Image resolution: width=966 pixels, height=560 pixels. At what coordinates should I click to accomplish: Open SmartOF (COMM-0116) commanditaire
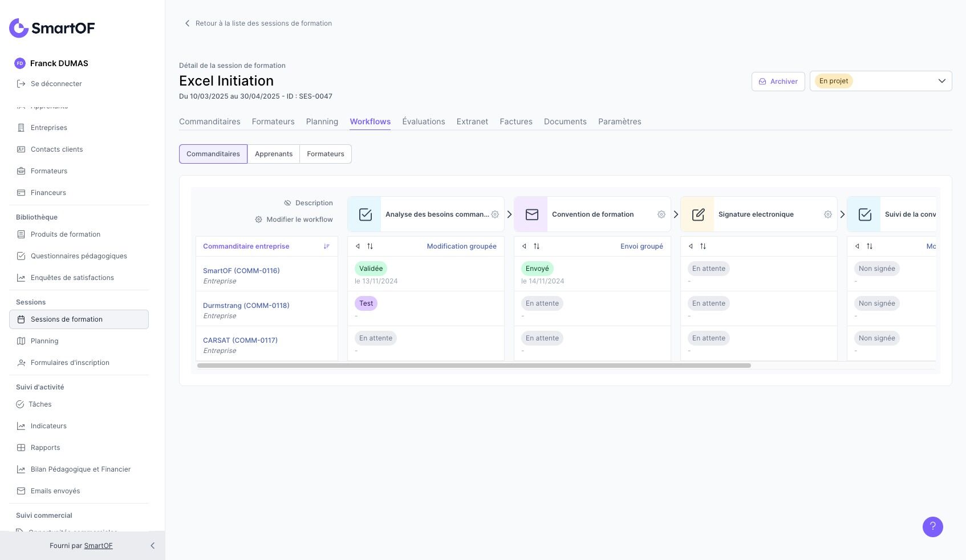pyautogui.click(x=241, y=271)
